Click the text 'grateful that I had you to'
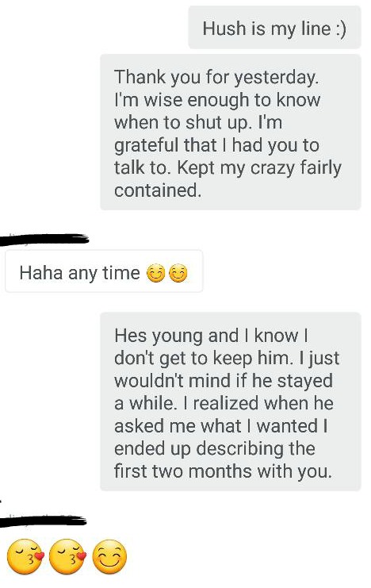Image resolution: width=371 pixels, height=588 pixels. 216,145
